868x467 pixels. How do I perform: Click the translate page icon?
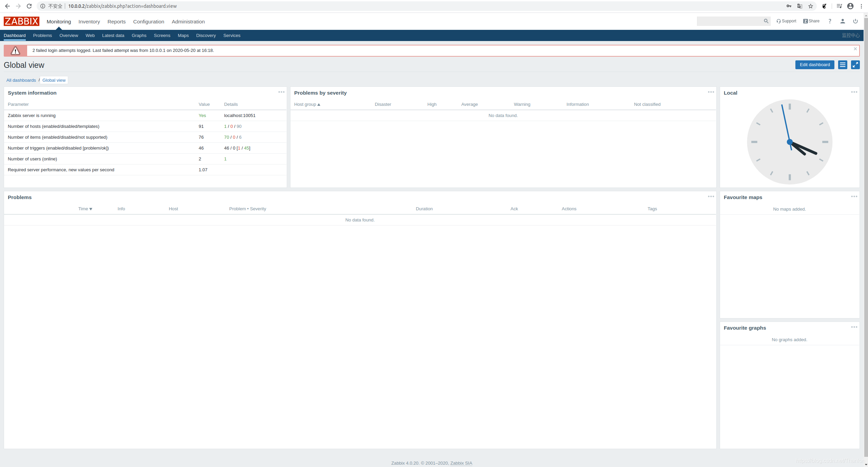[x=800, y=6]
